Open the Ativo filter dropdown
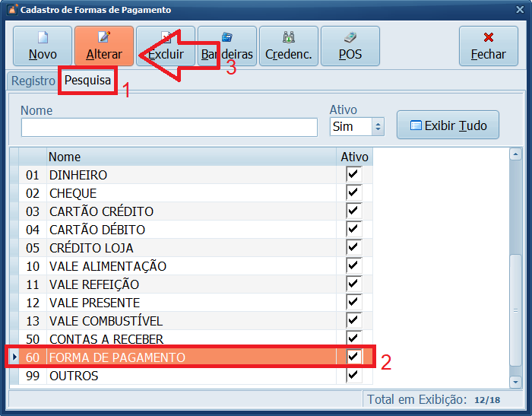The width and height of the screenshot is (532, 416). click(378, 127)
